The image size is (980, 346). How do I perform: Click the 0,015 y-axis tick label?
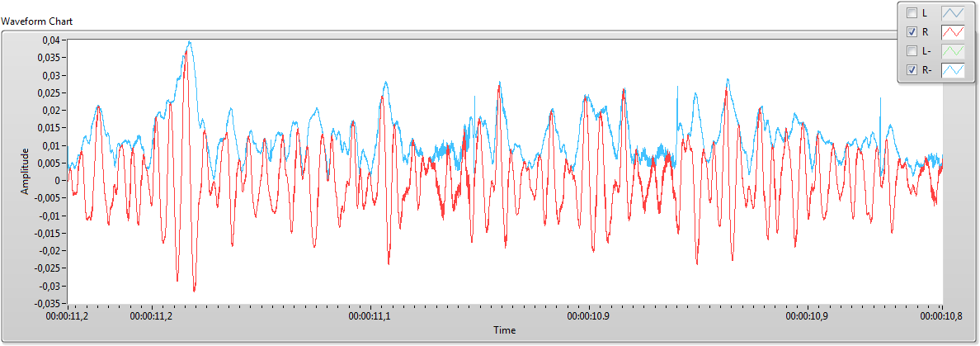(x=49, y=128)
